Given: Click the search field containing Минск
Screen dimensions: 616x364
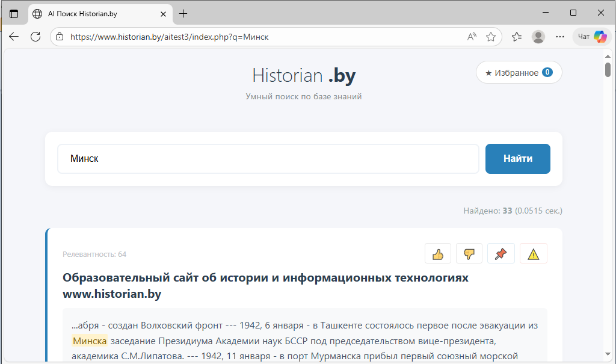Looking at the screenshot, I should tap(268, 159).
